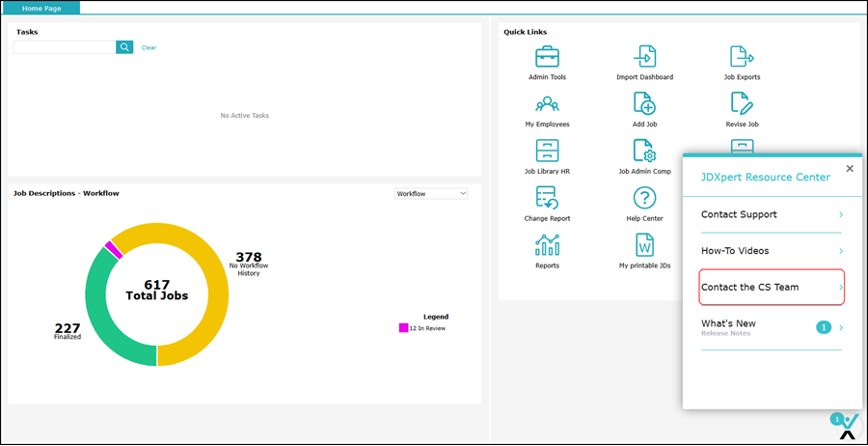This screenshot has height=446, width=868.
Task: Open the Workflow dropdown in Job Descriptions
Action: tap(431, 194)
